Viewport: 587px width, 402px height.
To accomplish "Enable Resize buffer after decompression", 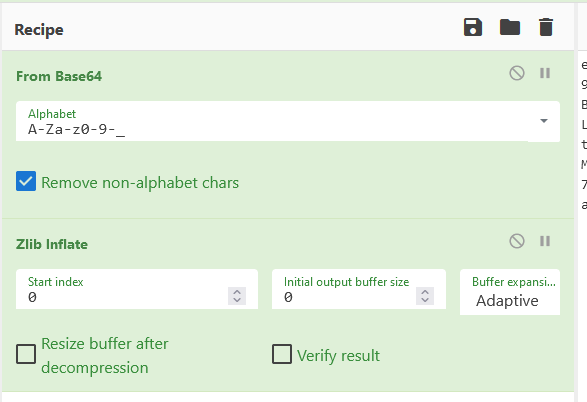I will [26, 354].
